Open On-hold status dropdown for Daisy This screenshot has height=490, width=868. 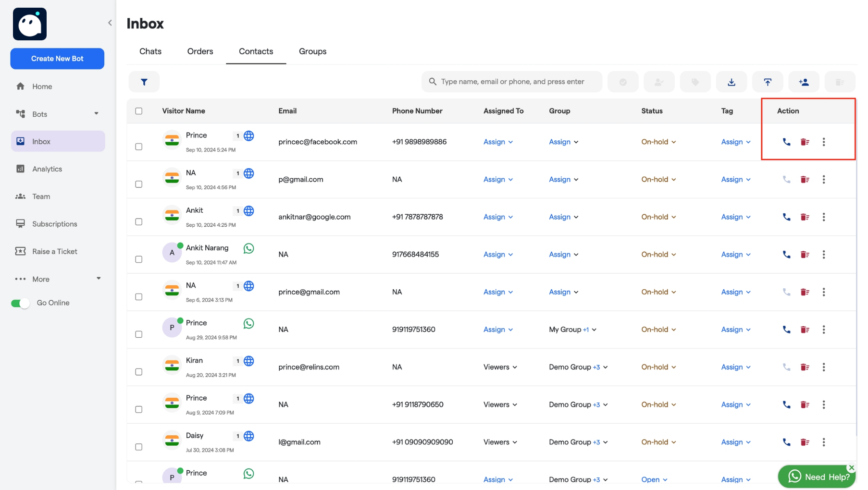659,442
